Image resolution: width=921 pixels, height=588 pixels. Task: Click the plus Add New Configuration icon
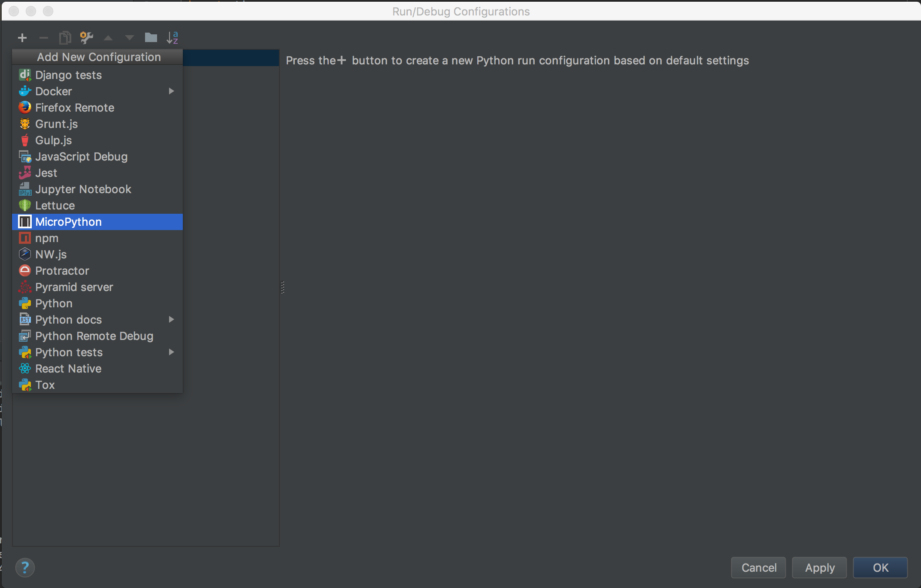(22, 38)
